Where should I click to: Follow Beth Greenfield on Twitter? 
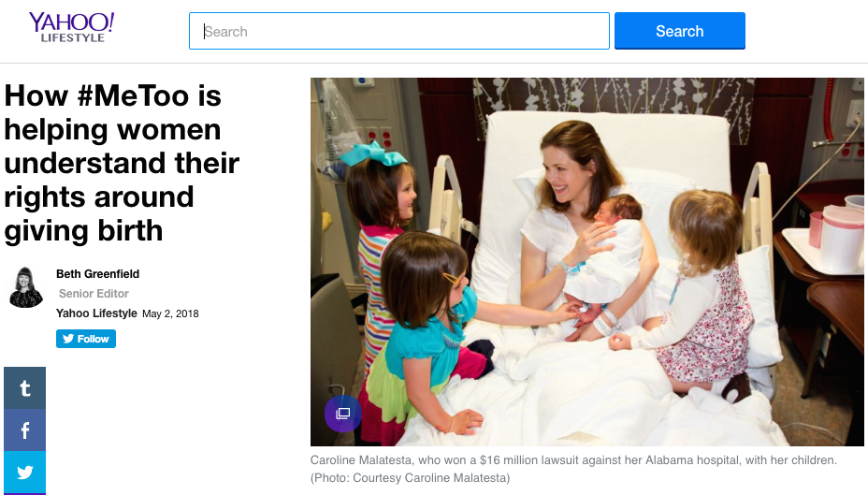coord(86,339)
